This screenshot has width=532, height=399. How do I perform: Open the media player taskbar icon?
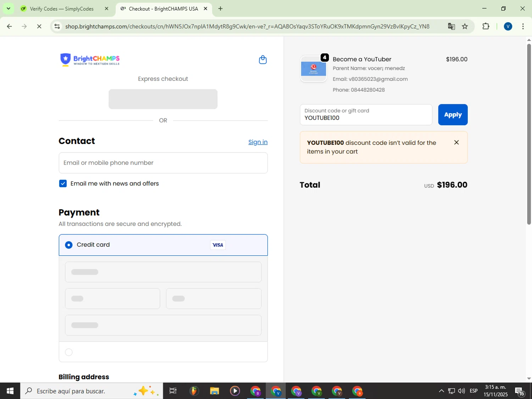tap(235, 391)
